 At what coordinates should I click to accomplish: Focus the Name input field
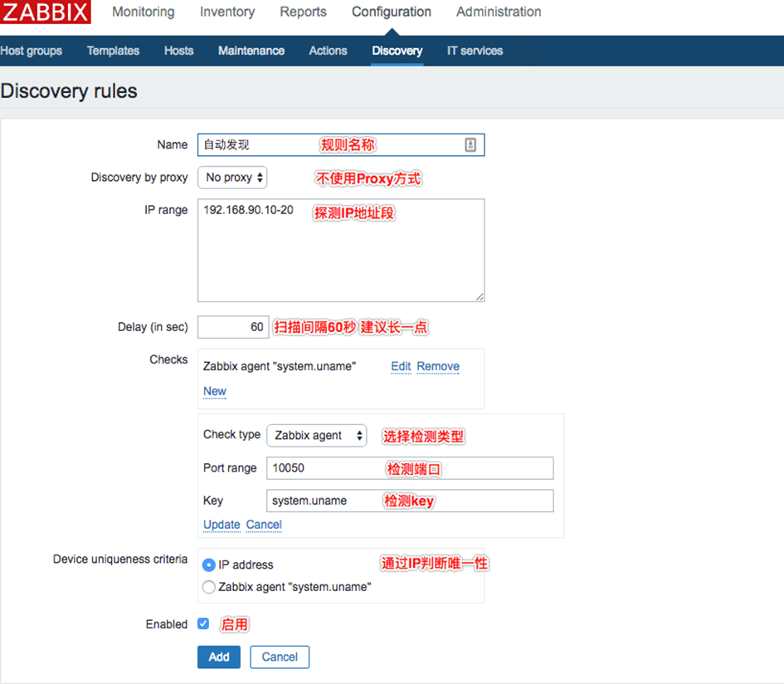coord(341,144)
